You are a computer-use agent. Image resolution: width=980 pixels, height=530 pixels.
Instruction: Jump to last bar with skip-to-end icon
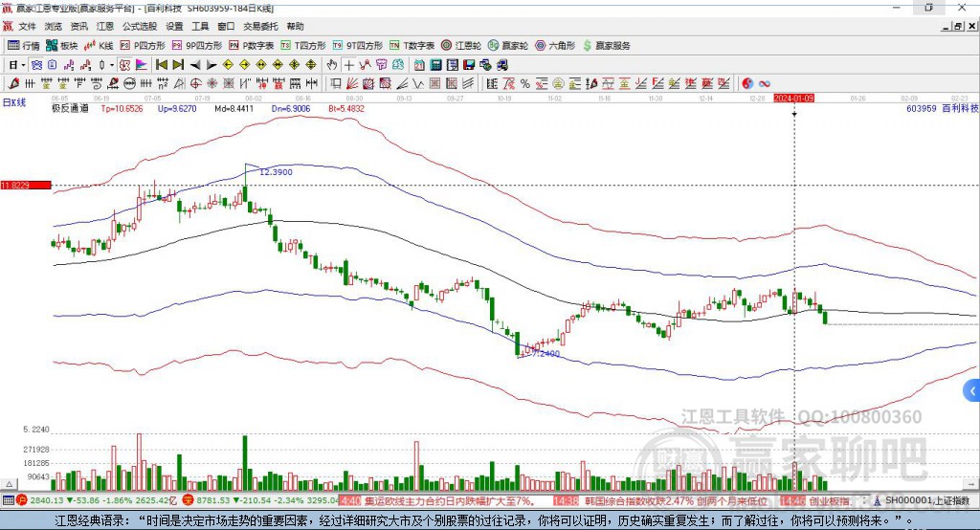(x=178, y=65)
